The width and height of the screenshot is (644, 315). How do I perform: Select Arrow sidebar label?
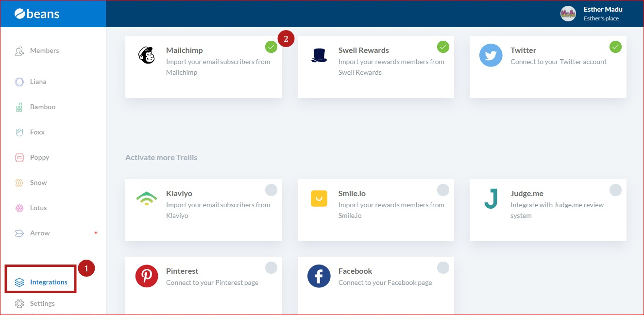coord(40,233)
